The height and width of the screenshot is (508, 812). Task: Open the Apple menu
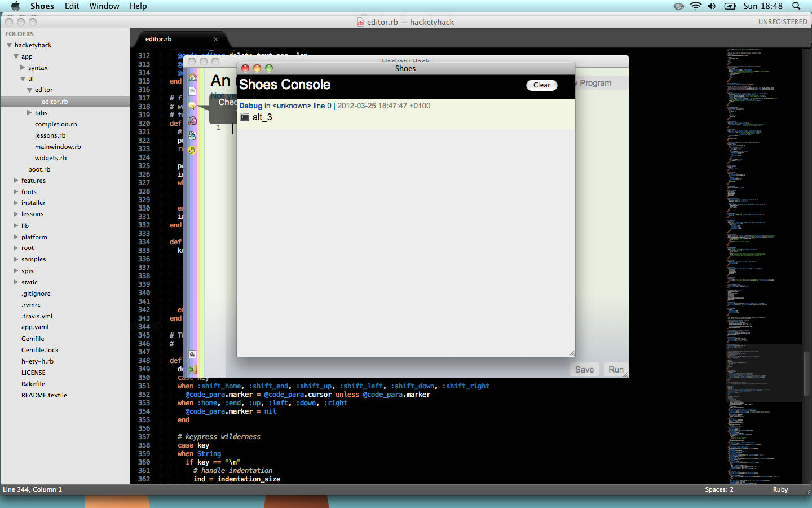coord(15,6)
